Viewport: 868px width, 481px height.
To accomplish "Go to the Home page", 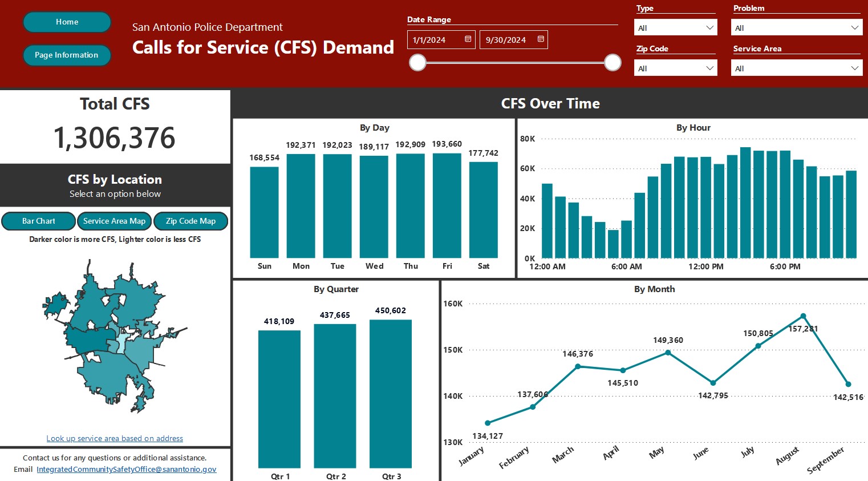I will coord(67,22).
